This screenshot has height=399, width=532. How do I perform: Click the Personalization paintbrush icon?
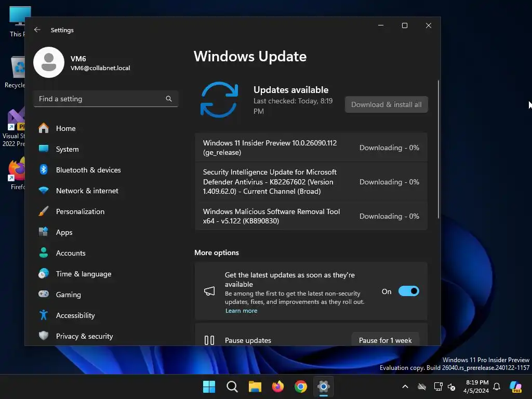tap(44, 211)
